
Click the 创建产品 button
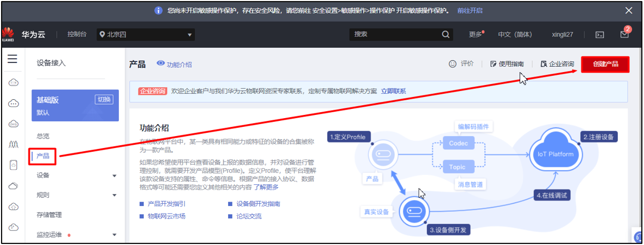(605, 65)
